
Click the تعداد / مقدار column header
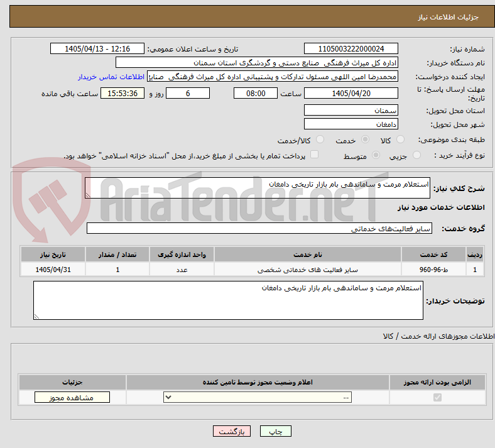click(117, 254)
